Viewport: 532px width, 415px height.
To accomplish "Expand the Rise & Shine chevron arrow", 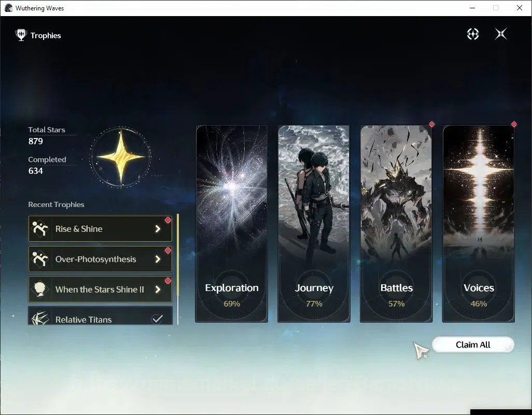I will click(158, 229).
